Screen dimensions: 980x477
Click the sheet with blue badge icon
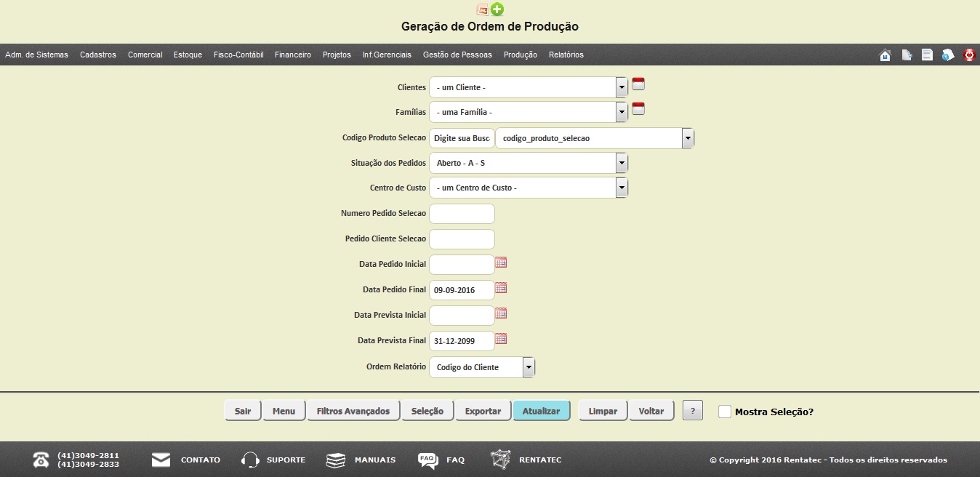pos(948,55)
